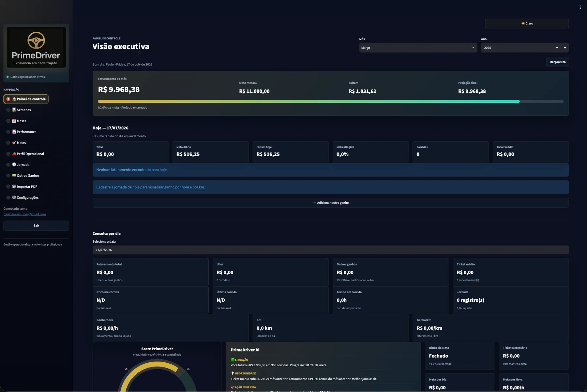The height and width of the screenshot is (392, 587).
Task: Increase the year with the plus stepper
Action: (565, 48)
